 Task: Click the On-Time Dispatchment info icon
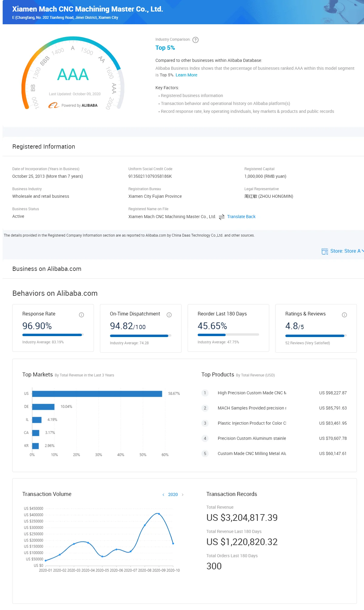pos(169,315)
